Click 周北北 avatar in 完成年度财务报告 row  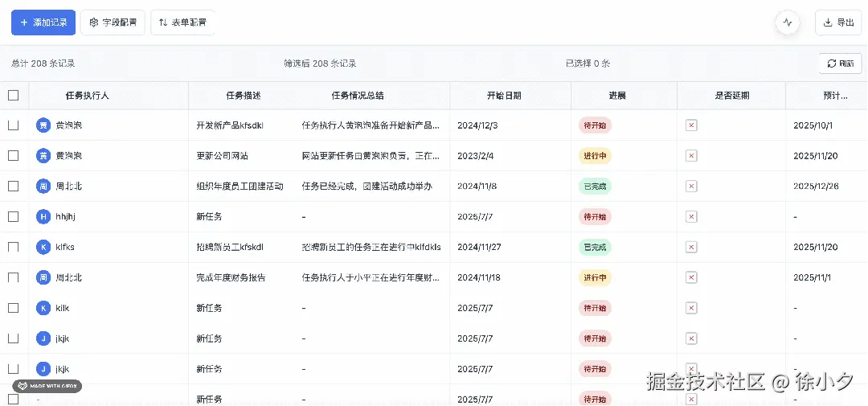point(43,277)
